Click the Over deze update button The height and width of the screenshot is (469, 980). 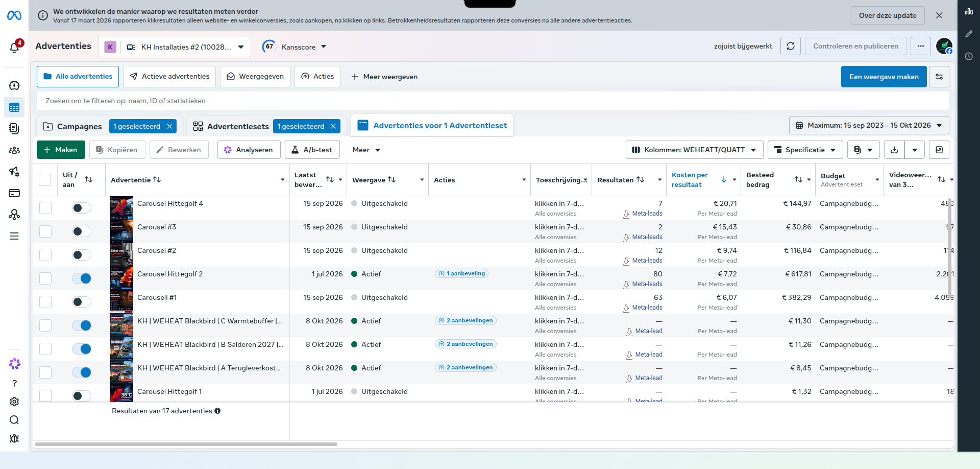(888, 15)
